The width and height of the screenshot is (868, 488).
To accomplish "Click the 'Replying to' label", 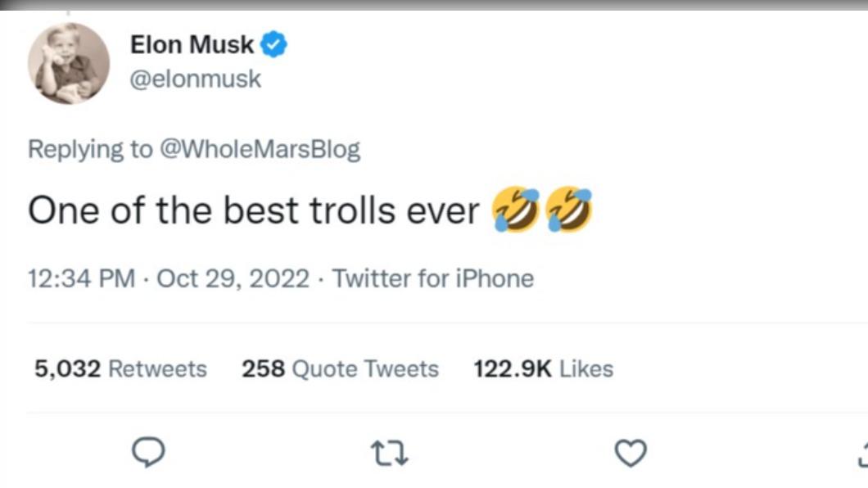I will (x=90, y=149).
